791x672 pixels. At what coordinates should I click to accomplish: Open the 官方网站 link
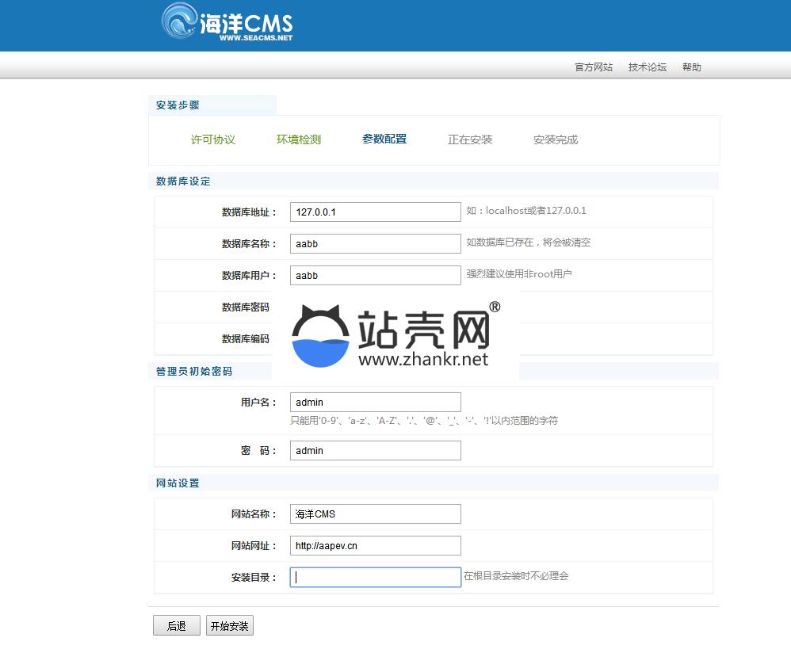tap(593, 67)
